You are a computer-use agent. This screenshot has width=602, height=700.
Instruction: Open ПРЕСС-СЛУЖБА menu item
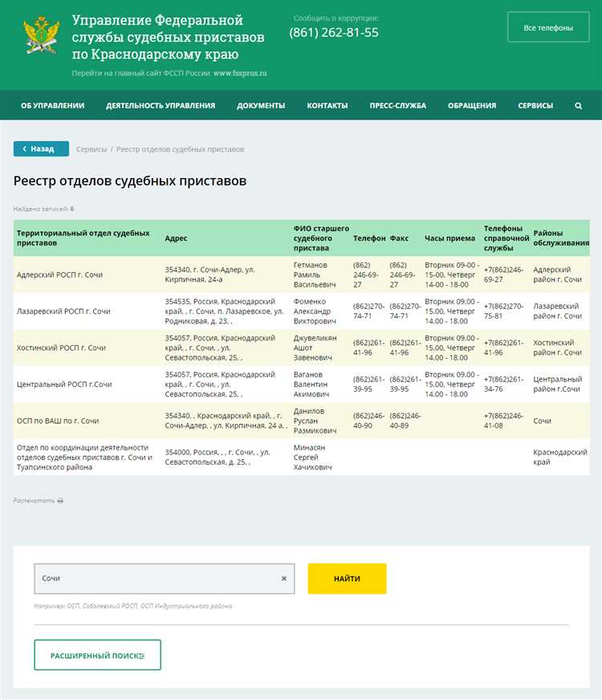pos(397,105)
